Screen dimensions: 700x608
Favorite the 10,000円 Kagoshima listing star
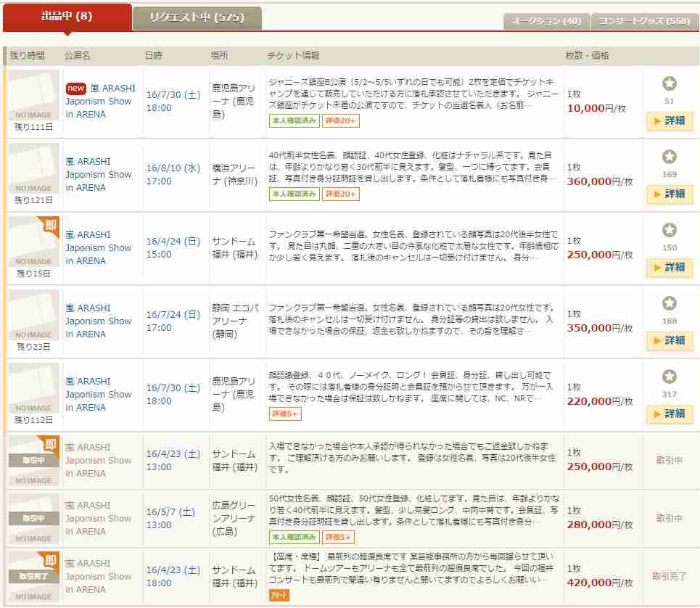(x=669, y=83)
